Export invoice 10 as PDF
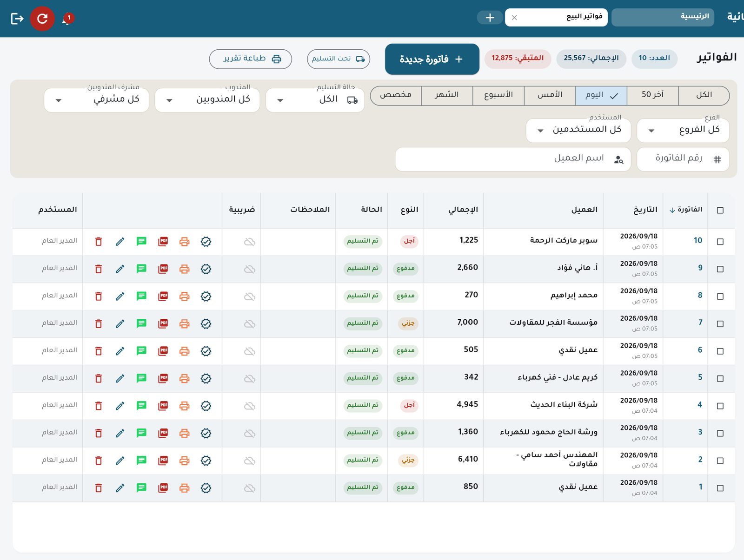Screen dimensions: 744x560 click(163, 242)
